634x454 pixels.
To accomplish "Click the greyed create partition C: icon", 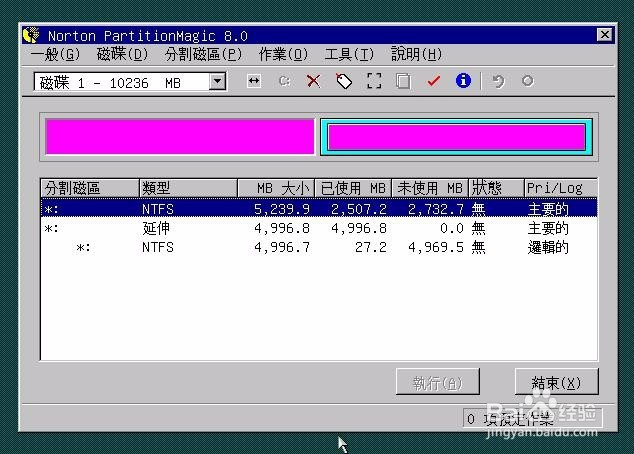I will point(284,81).
